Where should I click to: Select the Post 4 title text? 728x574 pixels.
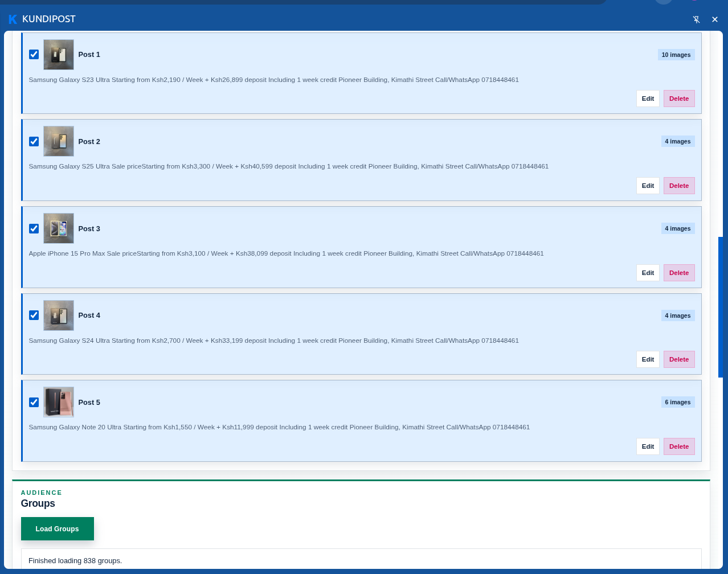click(x=89, y=315)
